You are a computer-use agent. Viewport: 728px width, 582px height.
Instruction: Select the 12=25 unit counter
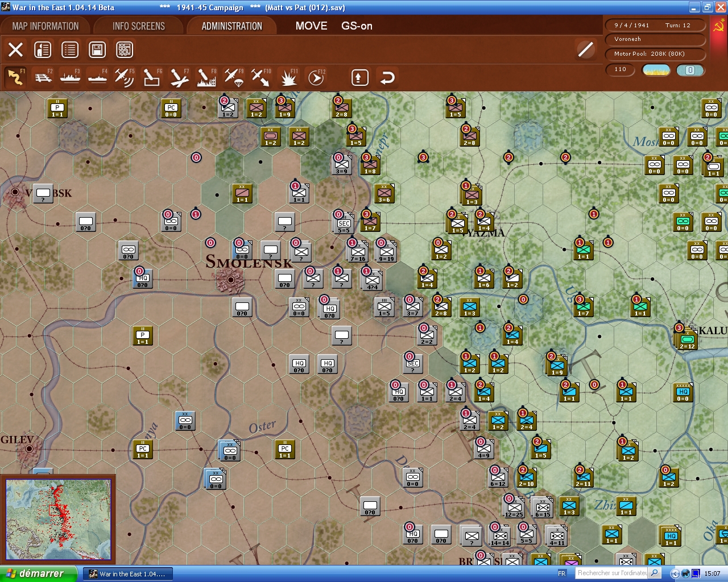pos(514,508)
